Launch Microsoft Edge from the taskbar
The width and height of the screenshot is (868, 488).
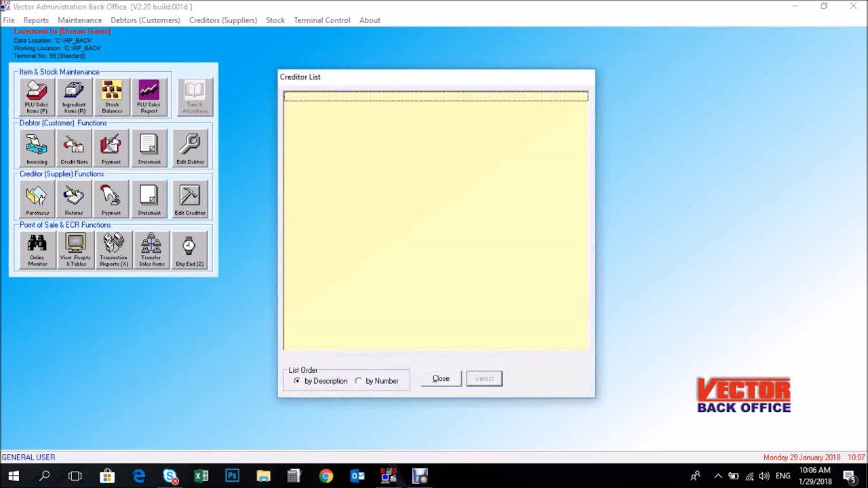click(138, 476)
